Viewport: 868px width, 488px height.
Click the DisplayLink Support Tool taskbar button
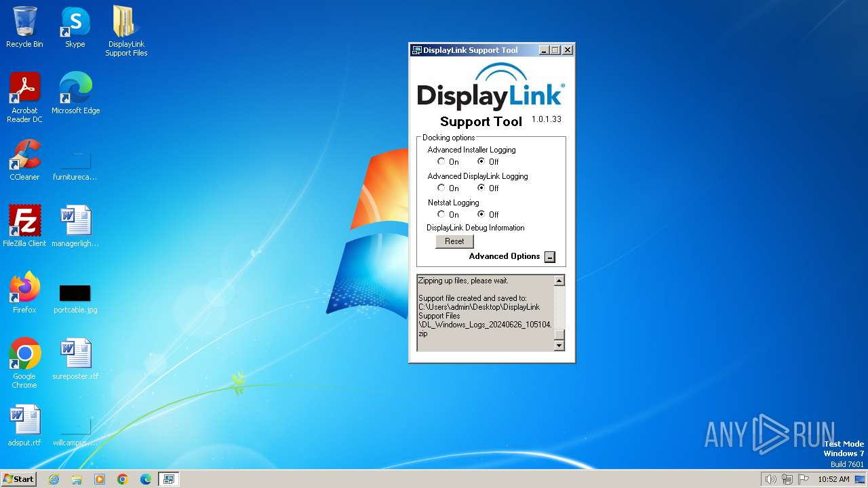pyautogui.click(x=168, y=479)
